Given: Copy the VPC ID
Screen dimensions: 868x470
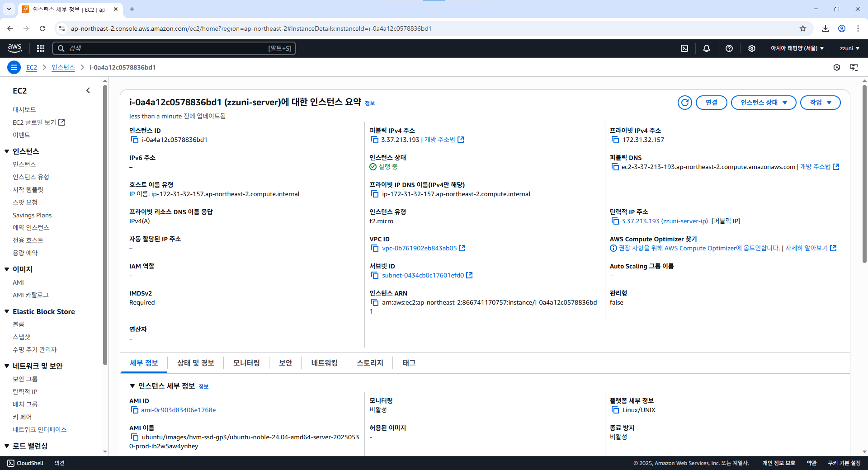Looking at the screenshot, I should click(375, 248).
